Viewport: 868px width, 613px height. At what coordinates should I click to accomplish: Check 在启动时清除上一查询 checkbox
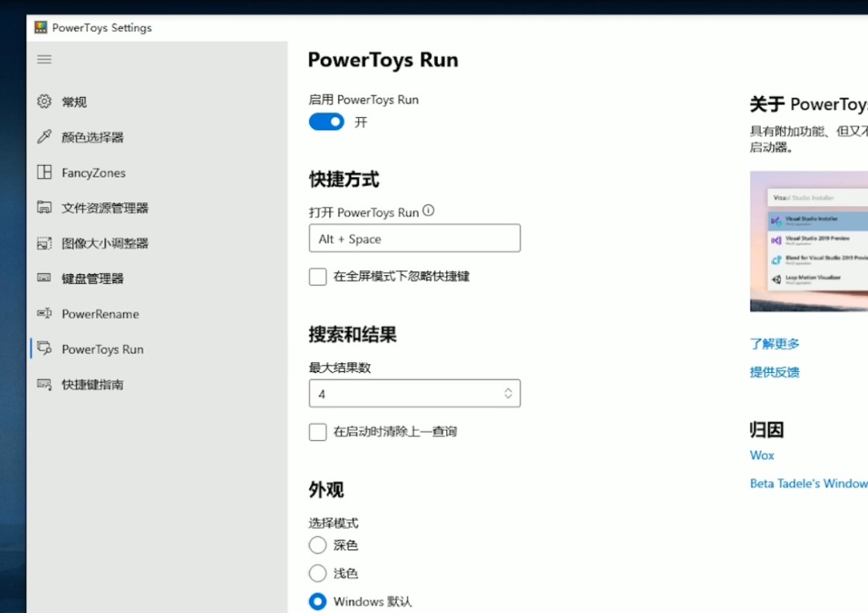point(318,432)
